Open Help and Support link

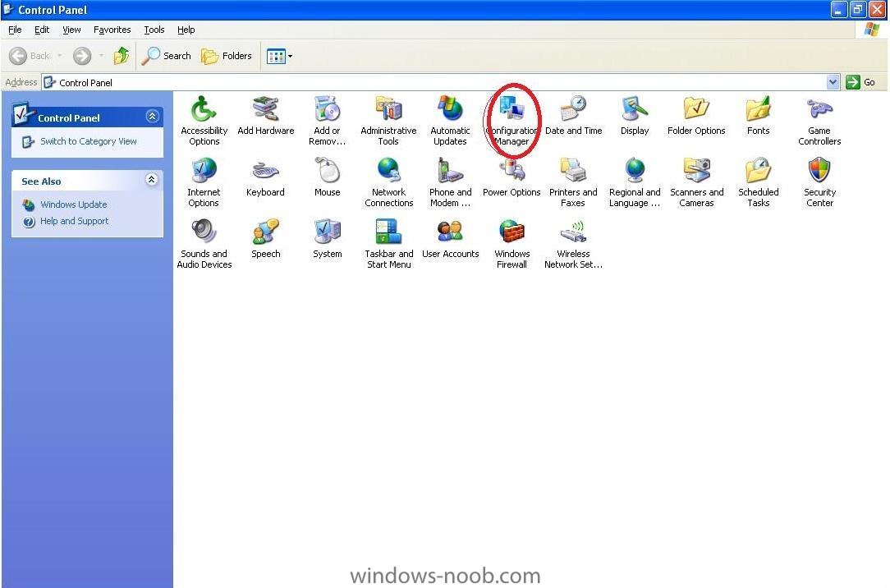click(x=74, y=221)
